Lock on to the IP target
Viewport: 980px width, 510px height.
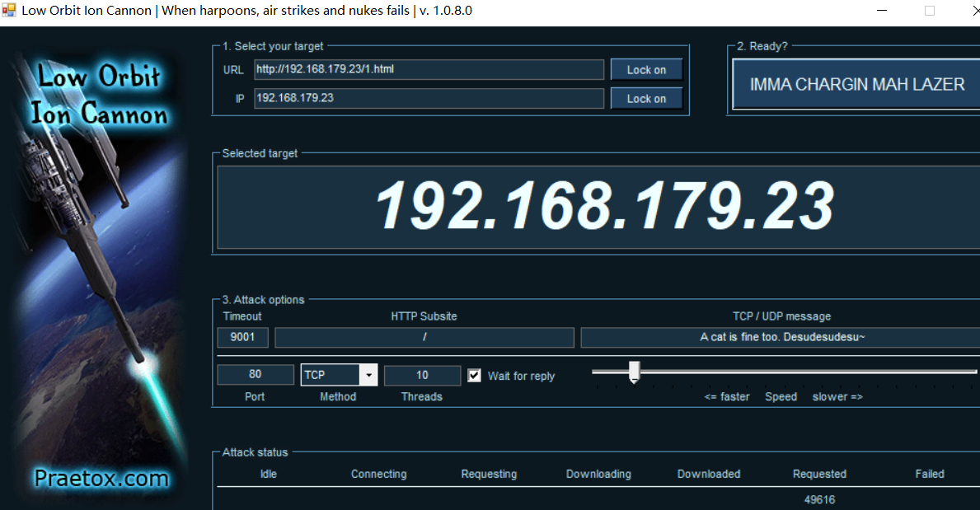point(646,99)
